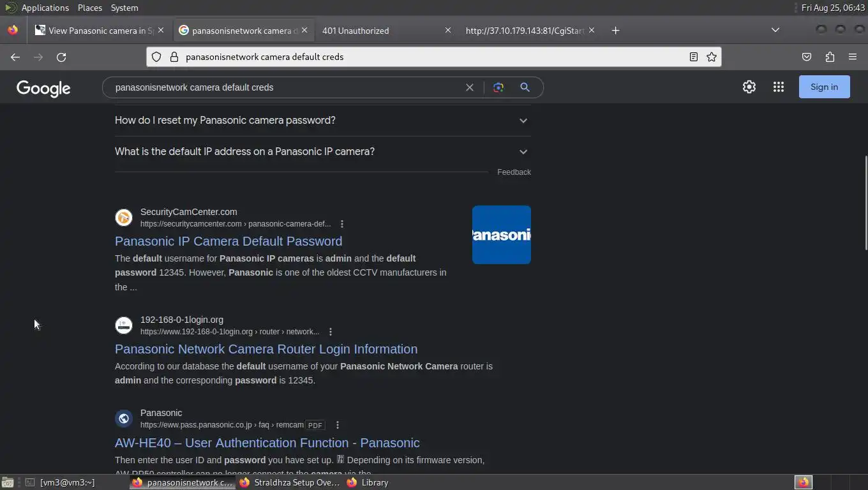Click the Feedback link

coord(514,172)
